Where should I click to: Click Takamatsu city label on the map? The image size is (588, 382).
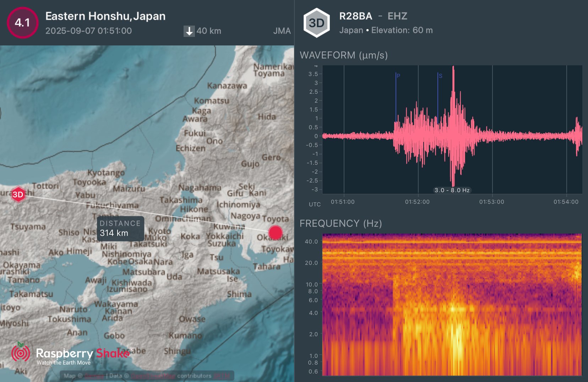tap(31, 294)
